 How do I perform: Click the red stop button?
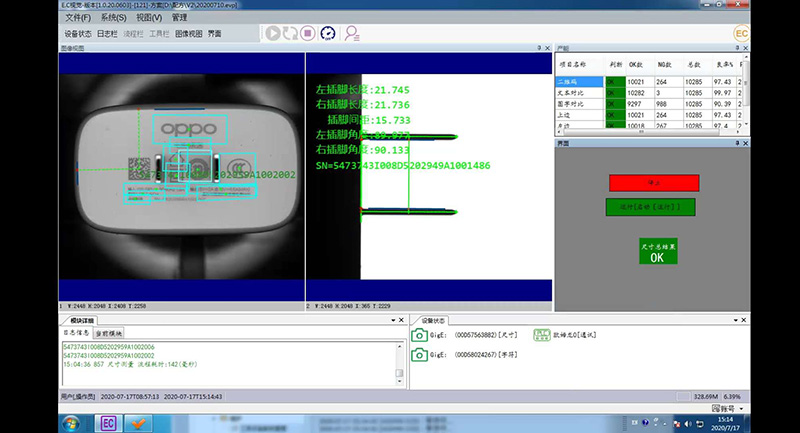(x=654, y=183)
